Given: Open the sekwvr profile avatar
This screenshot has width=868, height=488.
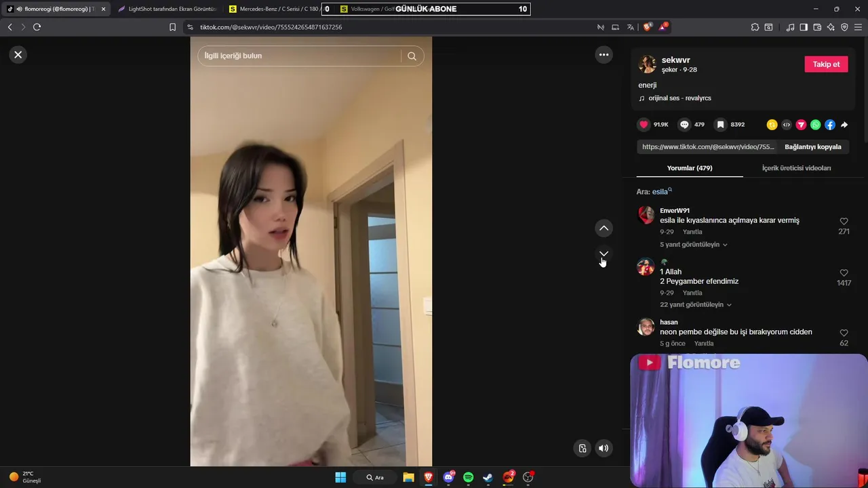Looking at the screenshot, I should (x=647, y=64).
